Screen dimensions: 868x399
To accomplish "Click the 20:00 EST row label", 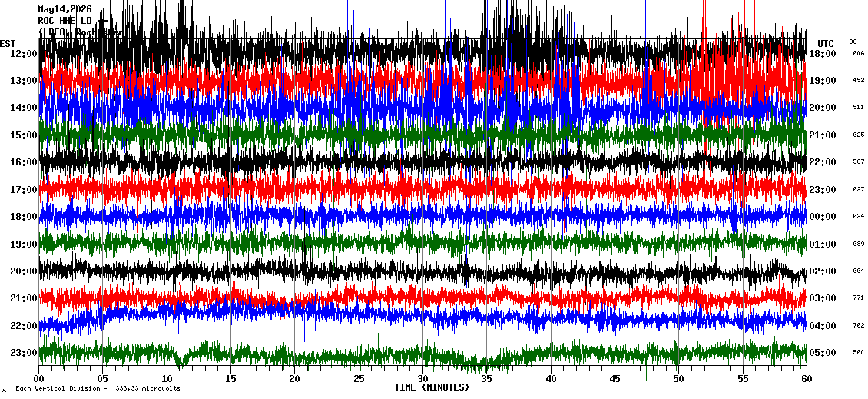I will point(23,271).
